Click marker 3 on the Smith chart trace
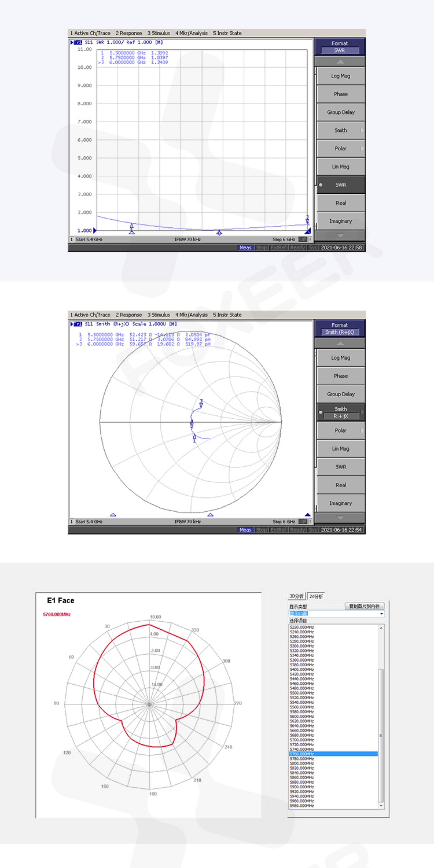 [201, 405]
